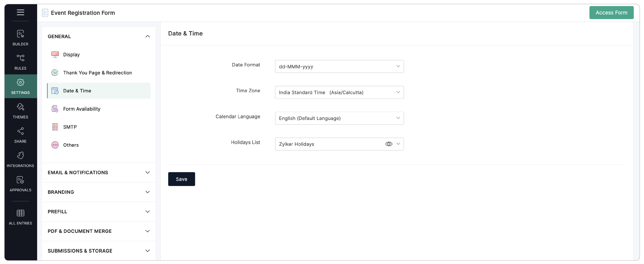The height and width of the screenshot is (264, 644).
Task: Click the Save button
Action: click(x=181, y=179)
